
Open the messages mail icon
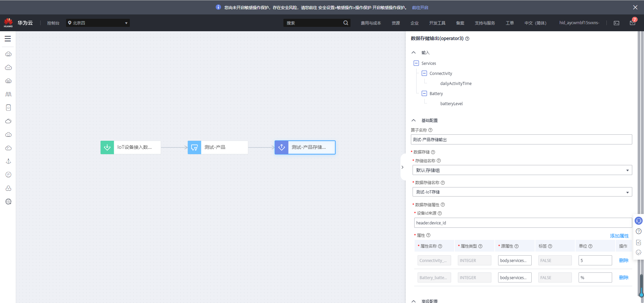632,23
